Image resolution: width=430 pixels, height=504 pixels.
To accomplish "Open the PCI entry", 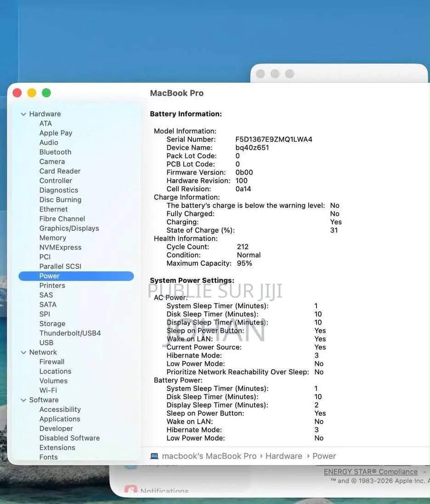I will (45, 257).
